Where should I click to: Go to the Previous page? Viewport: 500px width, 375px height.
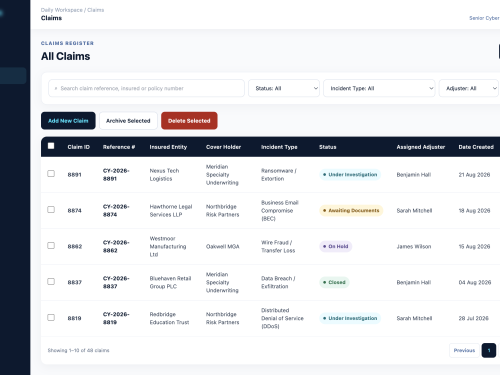(464, 350)
